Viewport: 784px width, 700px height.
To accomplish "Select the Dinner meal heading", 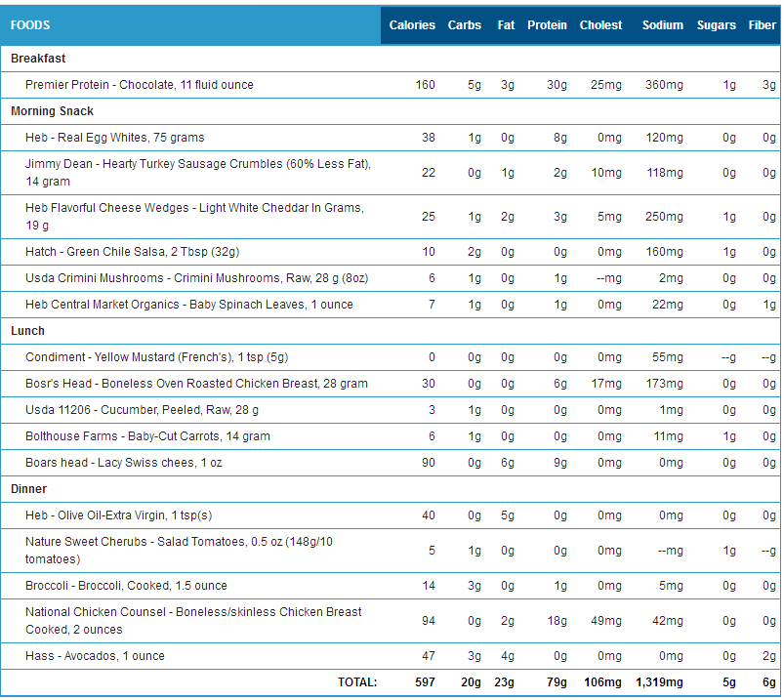I will 28,489.
